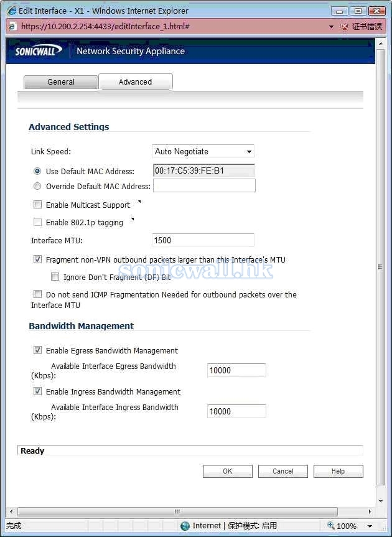Viewport: 392px width, 537px height.
Task: Click the Internet zone globe icon
Action: pyautogui.click(x=185, y=526)
